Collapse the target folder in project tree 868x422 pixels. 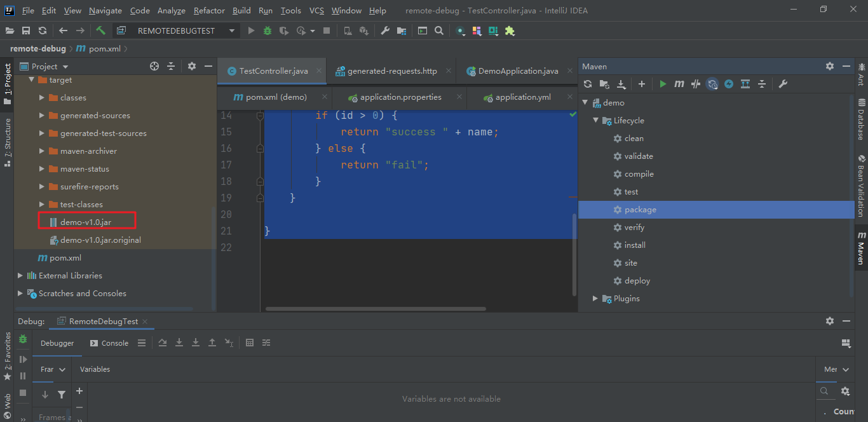point(31,80)
